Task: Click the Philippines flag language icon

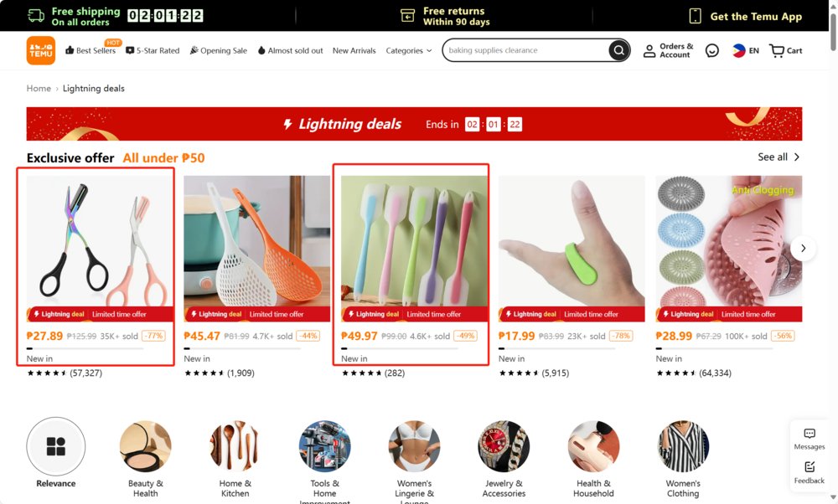Action: [738, 51]
